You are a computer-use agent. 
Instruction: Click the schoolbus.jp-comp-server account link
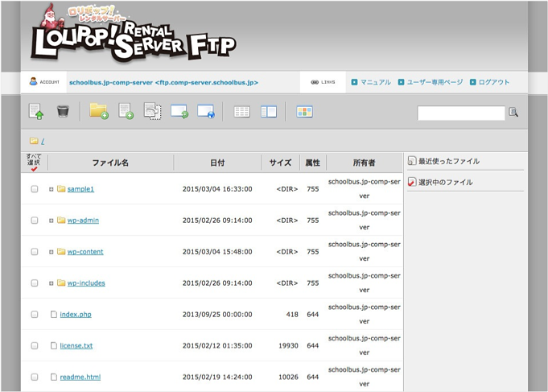tap(163, 83)
